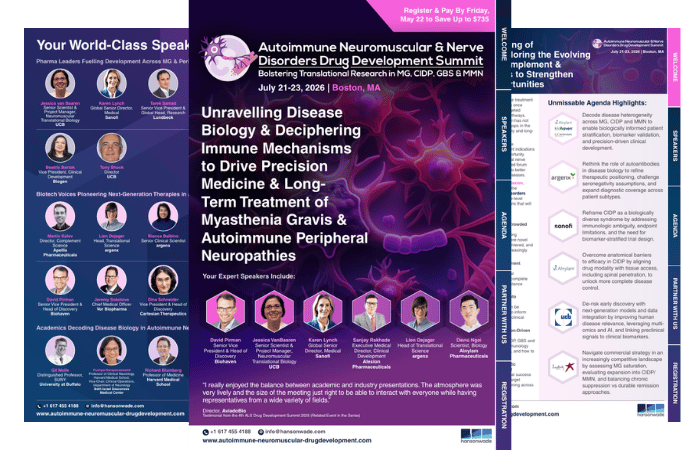Click the hansonwade logo on the right page

point(650,410)
